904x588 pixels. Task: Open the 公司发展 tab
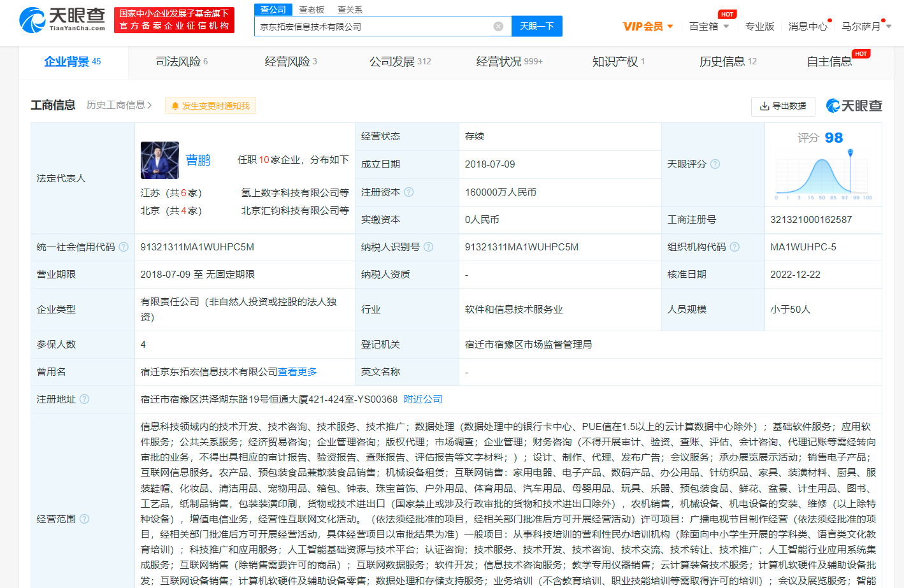tap(400, 62)
